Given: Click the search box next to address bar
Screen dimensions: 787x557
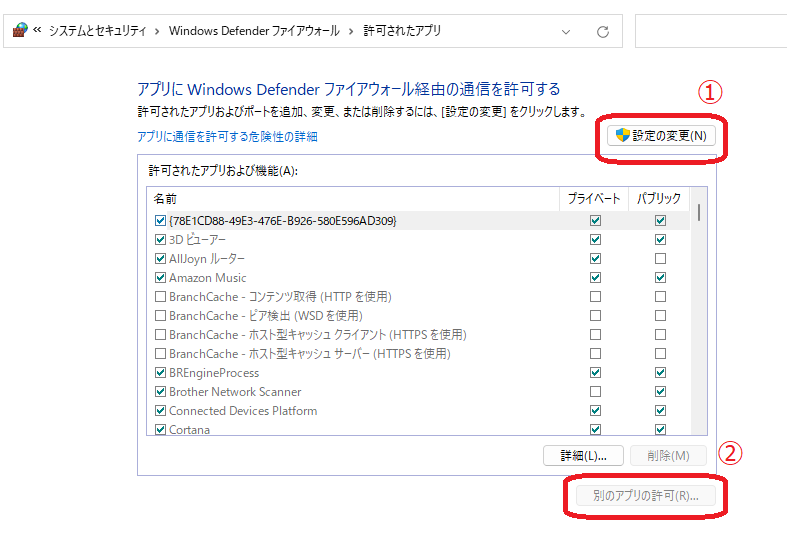Looking at the screenshot, I should [x=711, y=31].
